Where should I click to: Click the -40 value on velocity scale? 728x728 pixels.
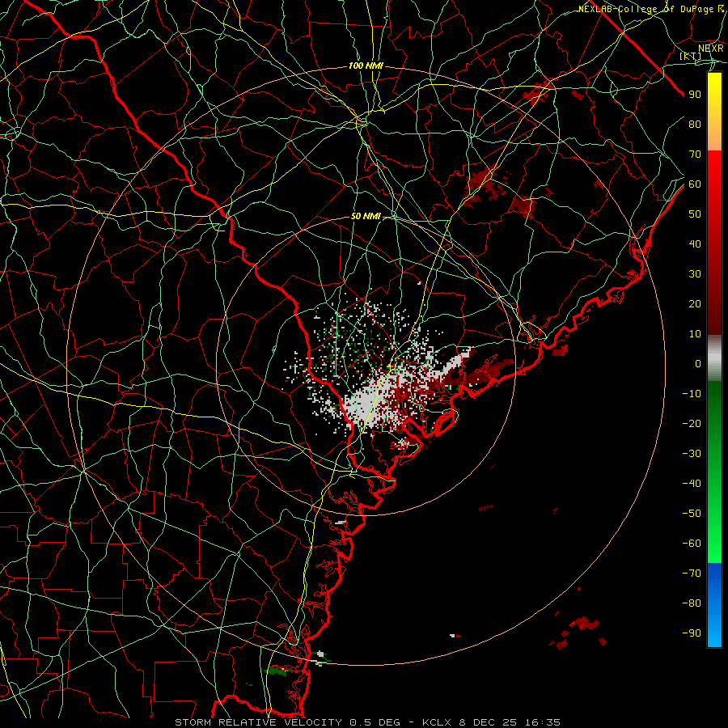pyautogui.click(x=692, y=484)
